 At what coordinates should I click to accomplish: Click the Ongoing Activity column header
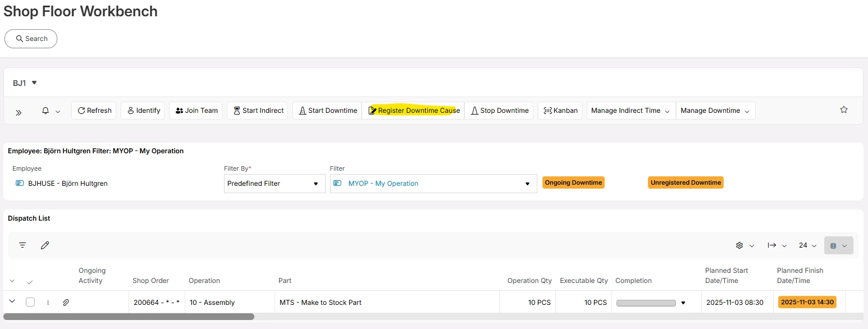click(92, 276)
